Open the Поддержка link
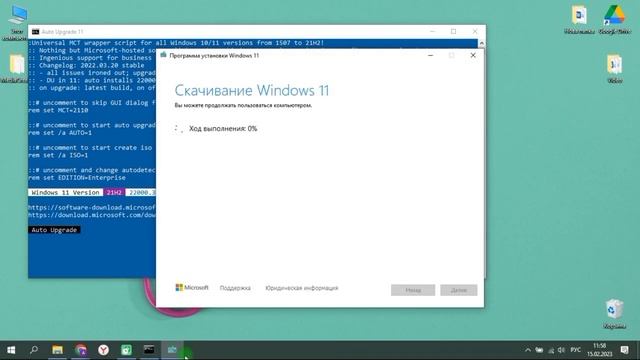Screen dimensions: 640x360 point(235,288)
